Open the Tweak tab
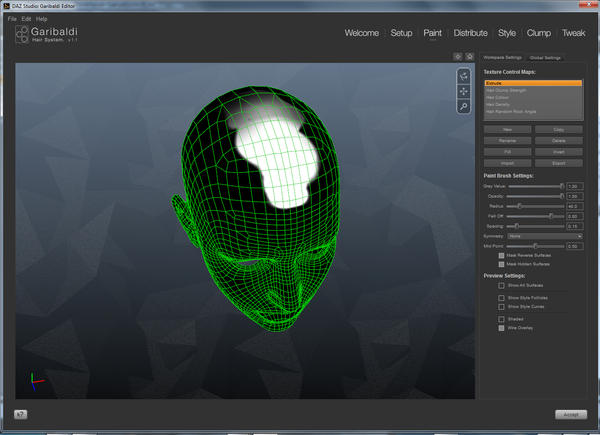This screenshot has height=435, width=600. [573, 33]
